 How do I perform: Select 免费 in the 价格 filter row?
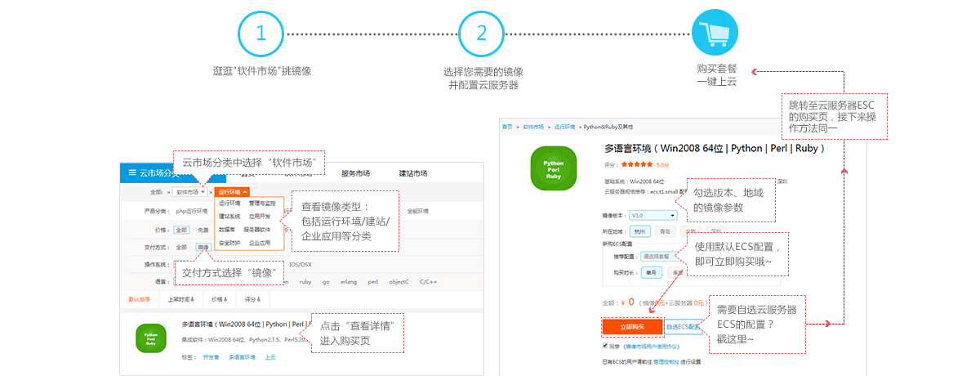coord(203,230)
